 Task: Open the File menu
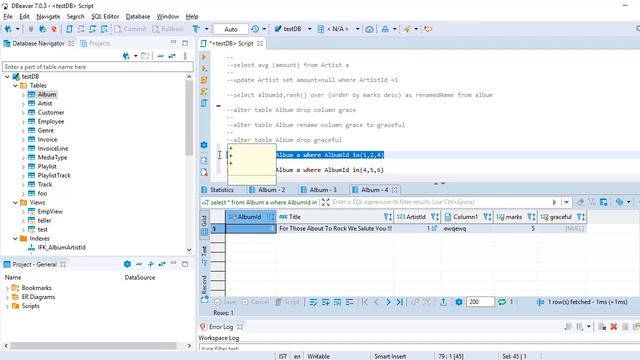coord(8,16)
